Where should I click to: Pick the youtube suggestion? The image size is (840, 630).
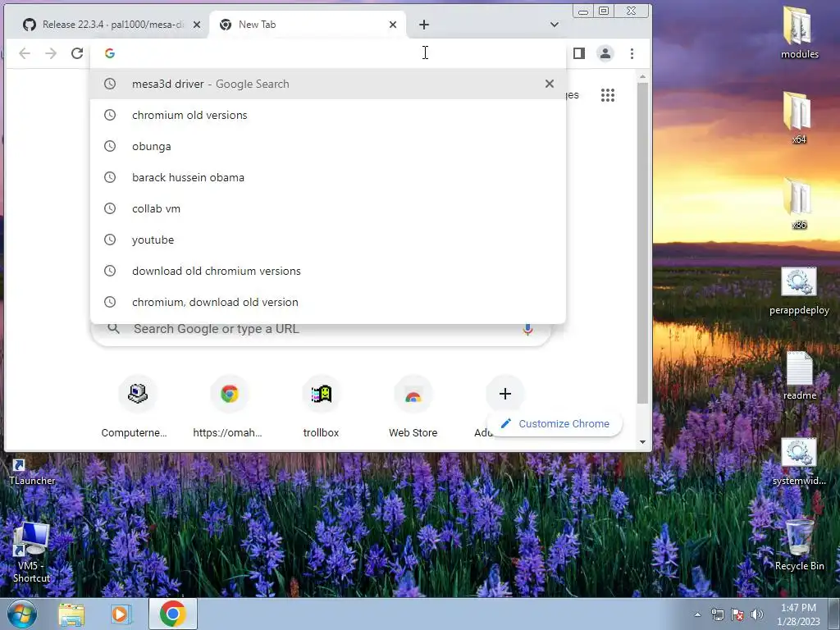[x=328, y=240]
